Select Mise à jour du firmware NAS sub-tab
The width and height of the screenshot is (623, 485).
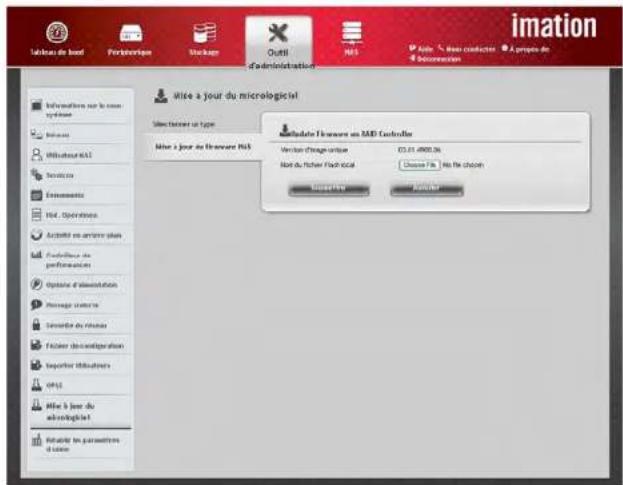pyautogui.click(x=203, y=147)
